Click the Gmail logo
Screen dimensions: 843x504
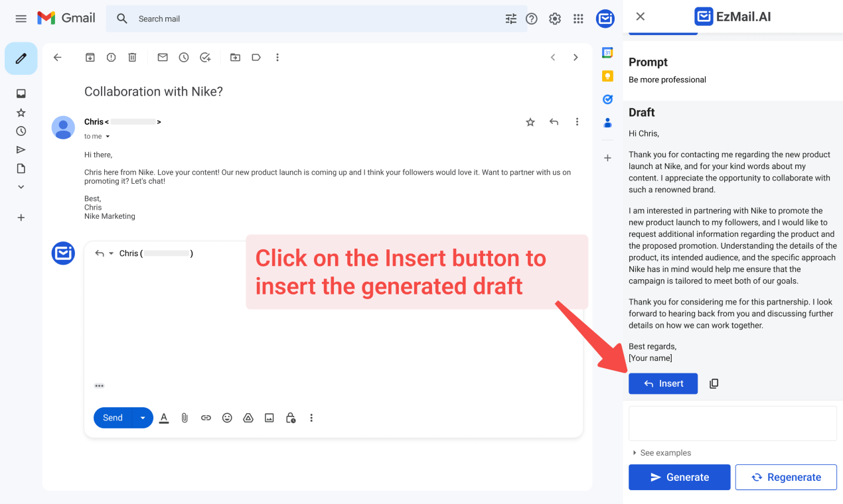66,18
